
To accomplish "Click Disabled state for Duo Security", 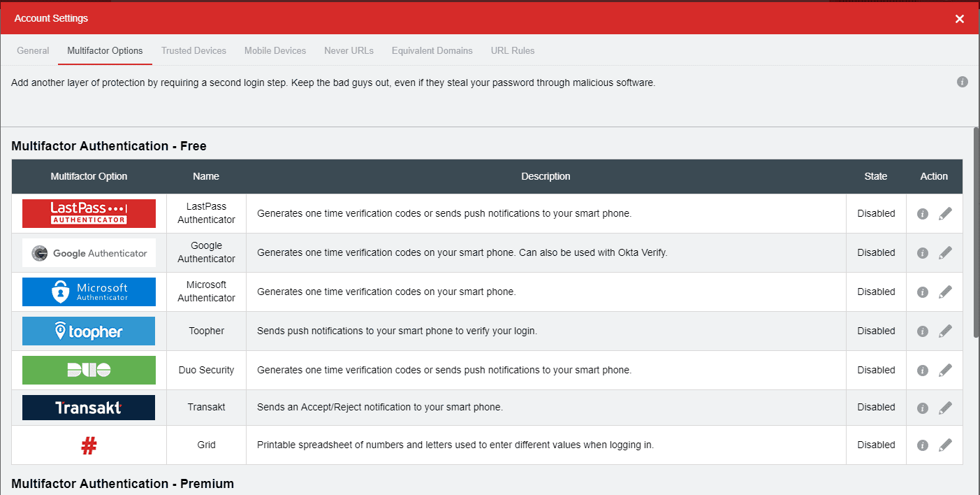I will (876, 370).
